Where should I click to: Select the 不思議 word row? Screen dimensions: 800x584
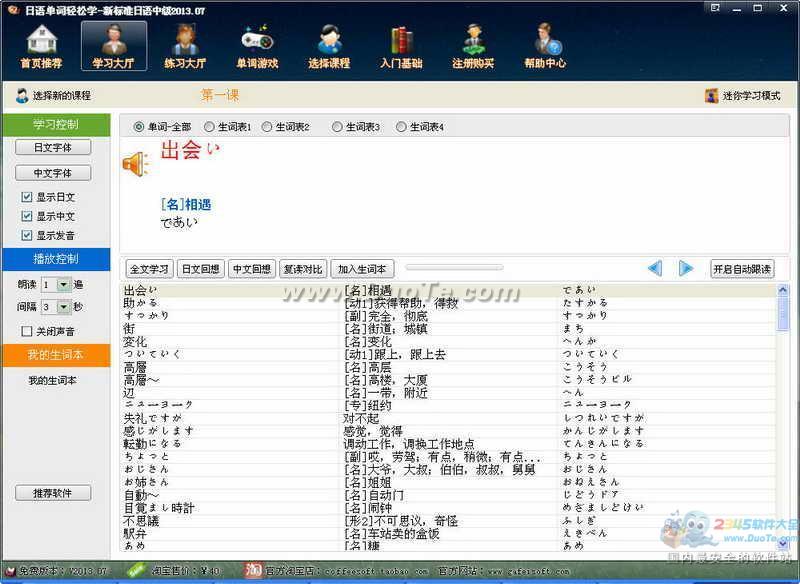[449, 520]
